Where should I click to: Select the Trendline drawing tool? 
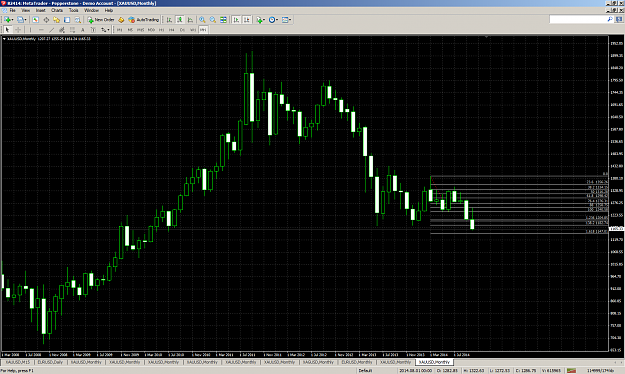click(x=51, y=30)
